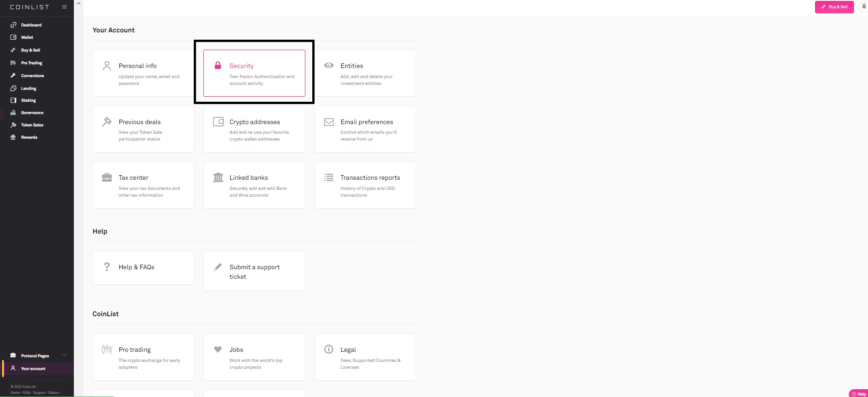868x397 pixels.
Task: Open the Personal info card
Action: (x=143, y=73)
